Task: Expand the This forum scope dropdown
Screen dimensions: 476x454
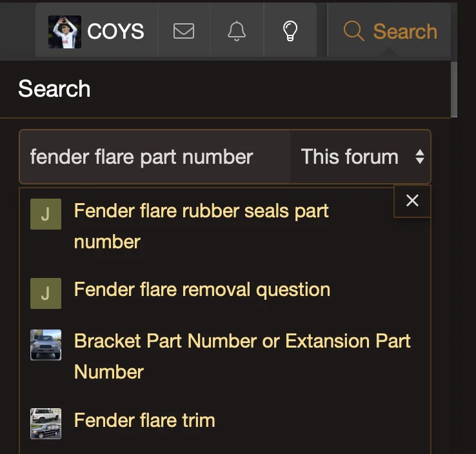Action: point(361,157)
